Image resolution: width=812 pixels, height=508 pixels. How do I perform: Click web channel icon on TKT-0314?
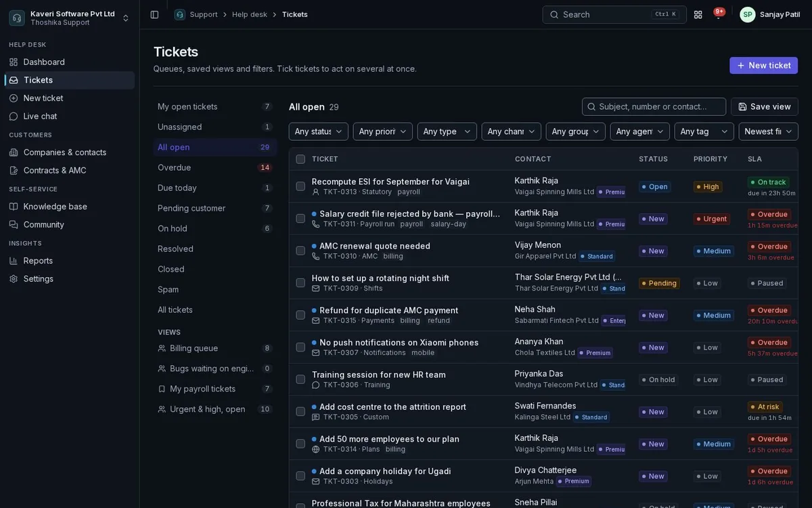316,449
